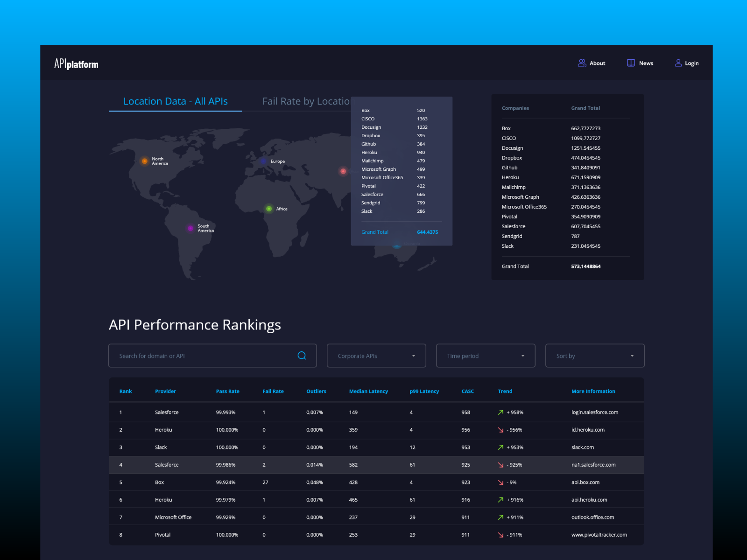Click the APIplatform logo
This screenshot has height=560, width=747.
[76, 63]
